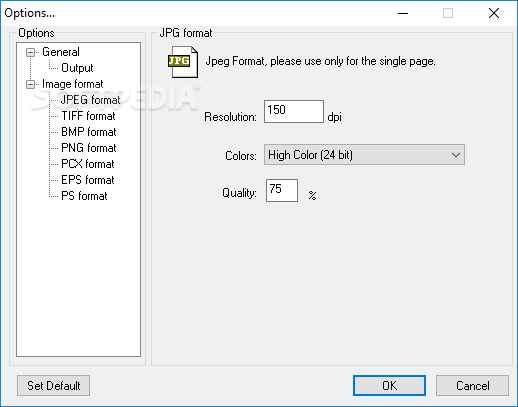Choose TIFF format in the tree

click(88, 116)
